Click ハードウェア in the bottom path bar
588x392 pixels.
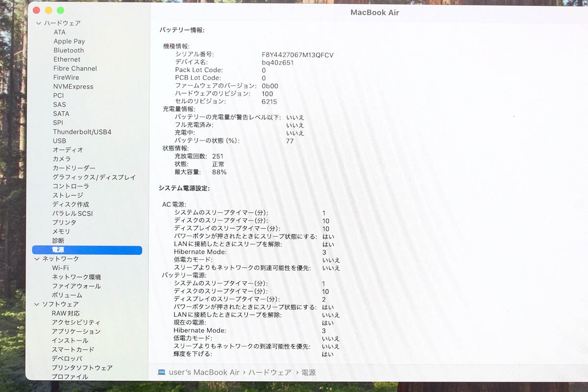270,372
